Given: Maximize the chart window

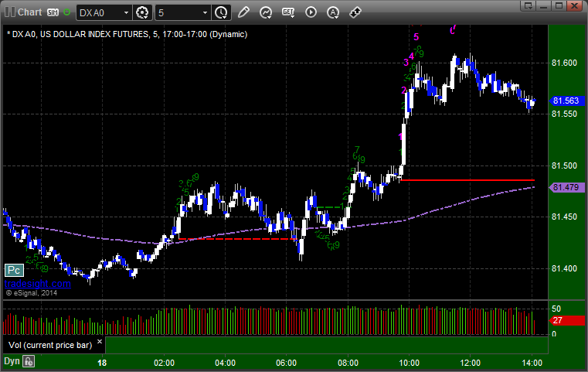Looking at the screenshot, I should (x=559, y=5).
